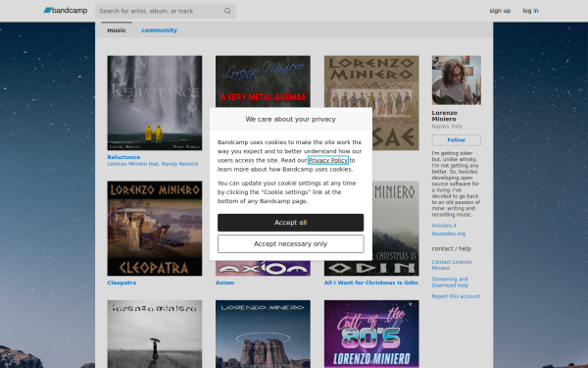
Task: Open the Call of the 80's album cover
Action: click(371, 334)
